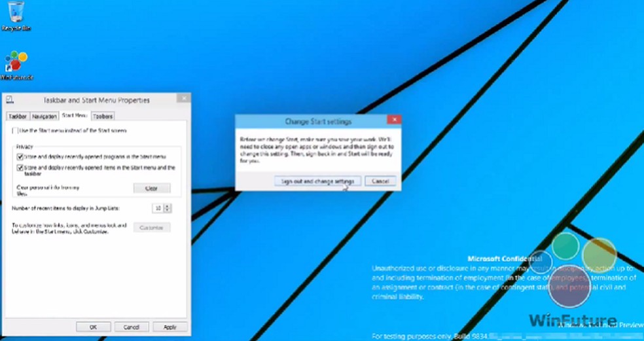644x341 pixels.
Task: Select the WinFuture shortcut on the desktop
Action: [x=16, y=65]
